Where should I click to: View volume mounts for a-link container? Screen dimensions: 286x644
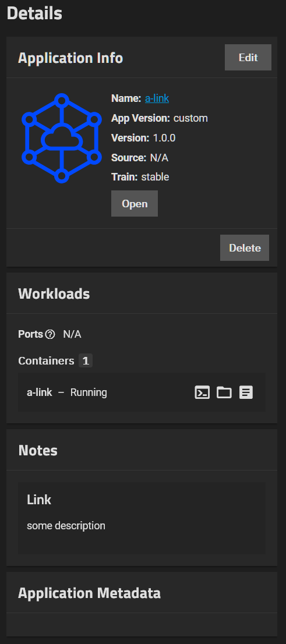[224, 392]
